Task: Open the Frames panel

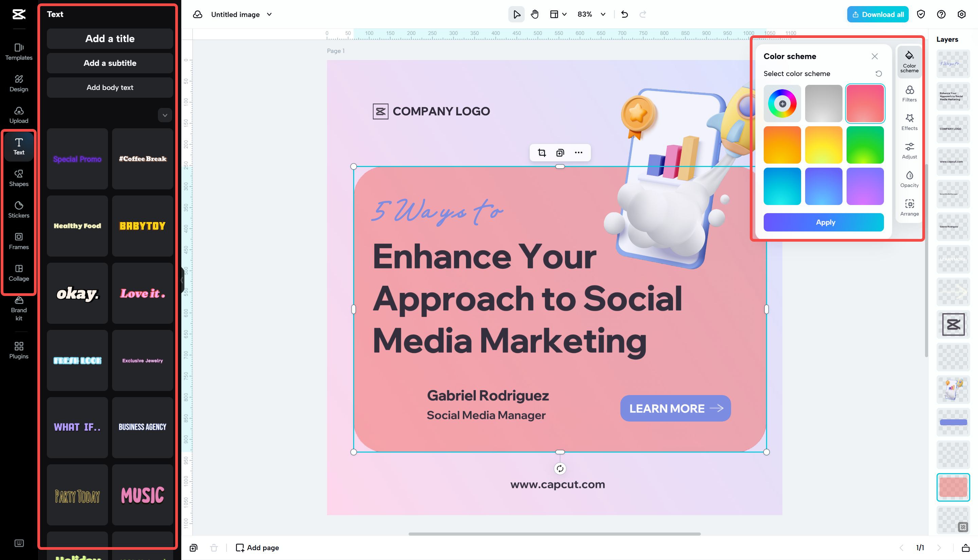Action: [x=18, y=241]
